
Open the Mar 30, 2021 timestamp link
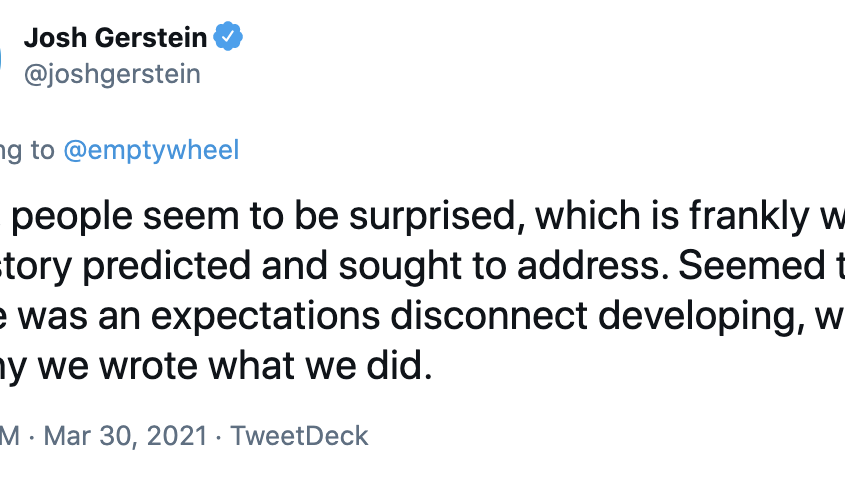click(126, 435)
